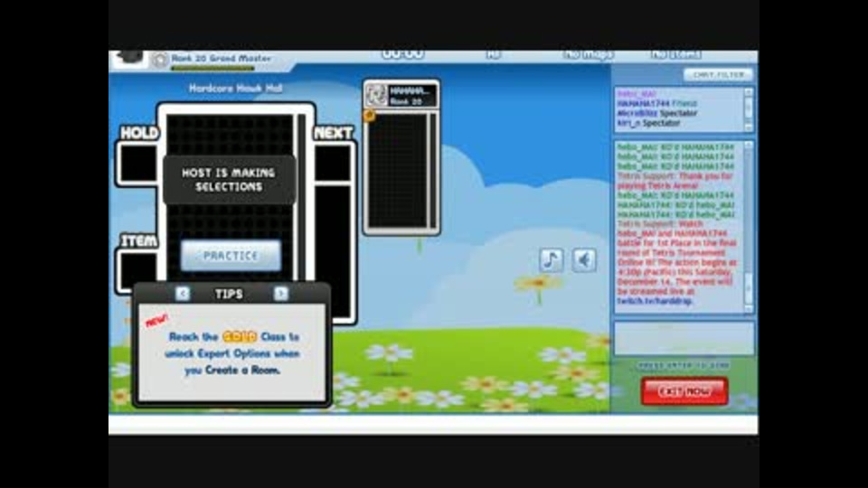Click the Tetris Support tournament announcement in chat
The image size is (868, 488).
(x=677, y=263)
